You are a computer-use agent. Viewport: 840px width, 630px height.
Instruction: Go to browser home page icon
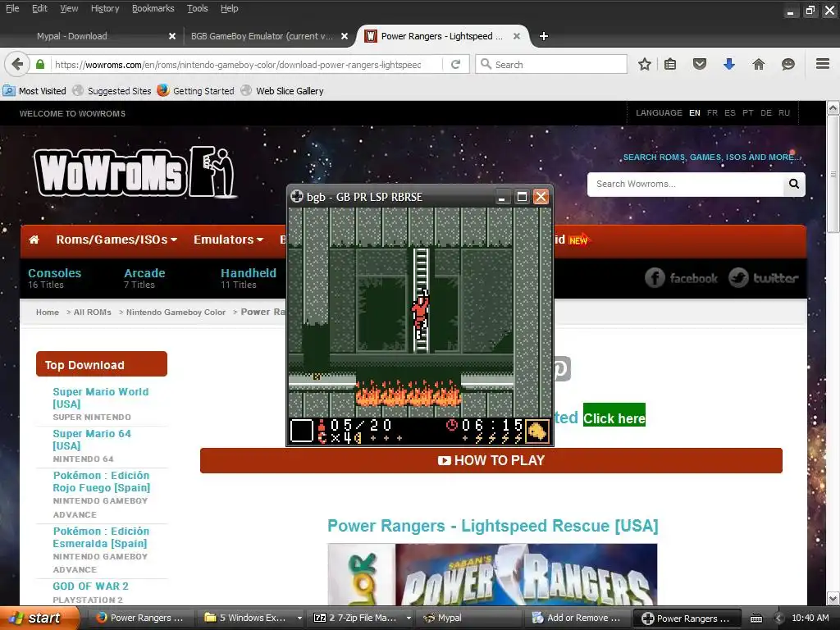[759, 64]
